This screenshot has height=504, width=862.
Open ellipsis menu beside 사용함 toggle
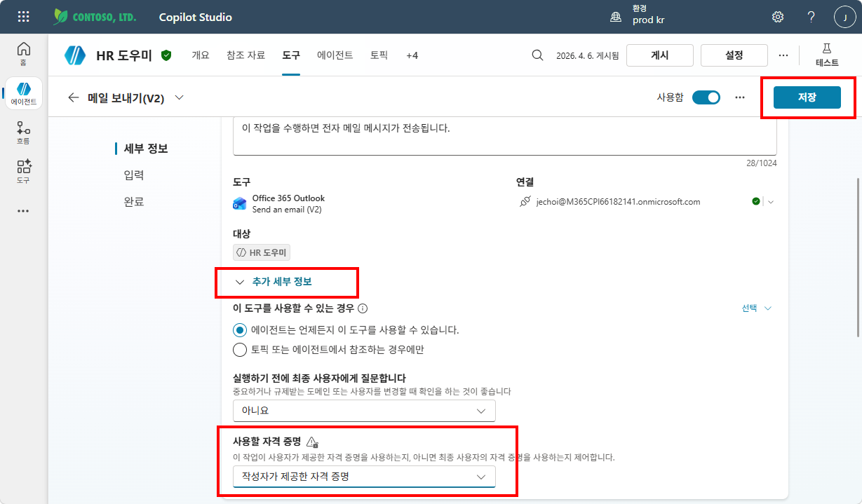[x=739, y=97]
